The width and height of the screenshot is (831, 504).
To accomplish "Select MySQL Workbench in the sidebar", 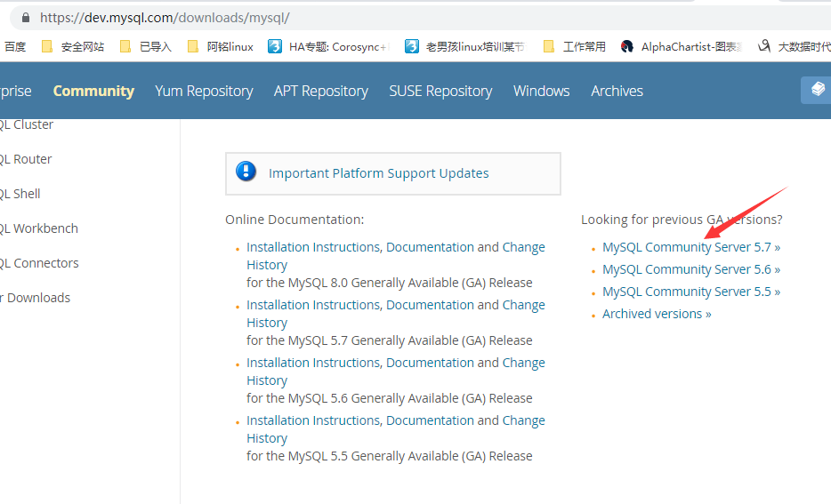I will tap(41, 228).
